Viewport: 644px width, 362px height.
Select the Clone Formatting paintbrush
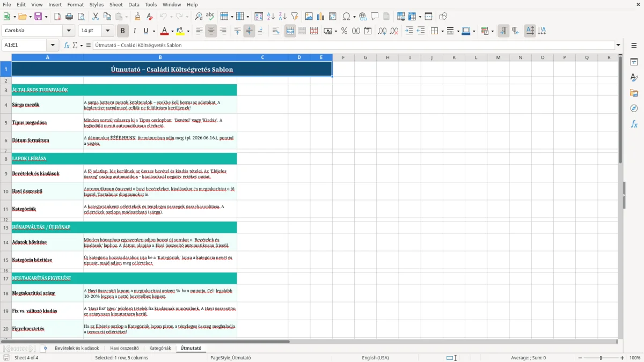click(138, 17)
